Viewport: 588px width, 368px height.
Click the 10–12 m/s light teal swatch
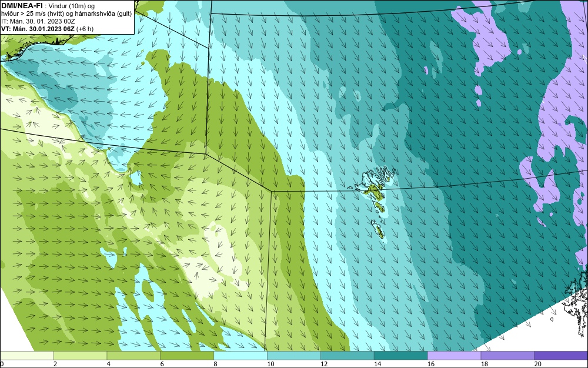click(x=293, y=355)
